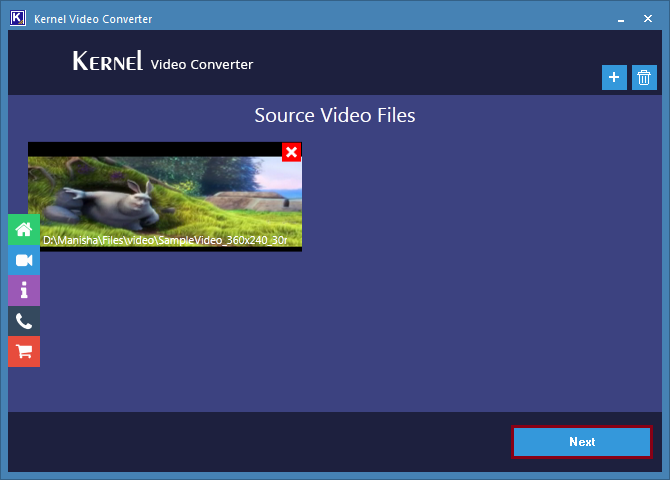Remove the SampleVideo thumbnail with the red X

click(x=291, y=152)
